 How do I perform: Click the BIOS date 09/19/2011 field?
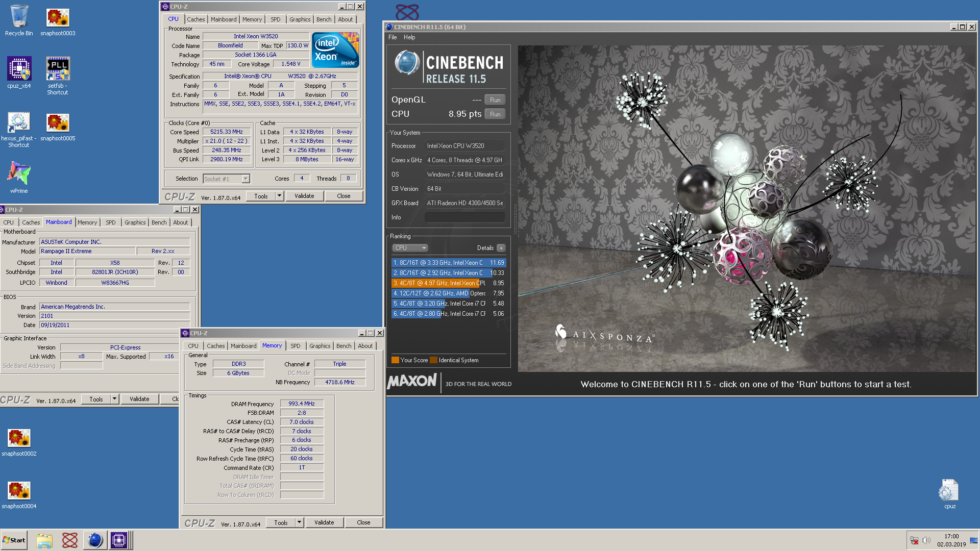click(115, 325)
